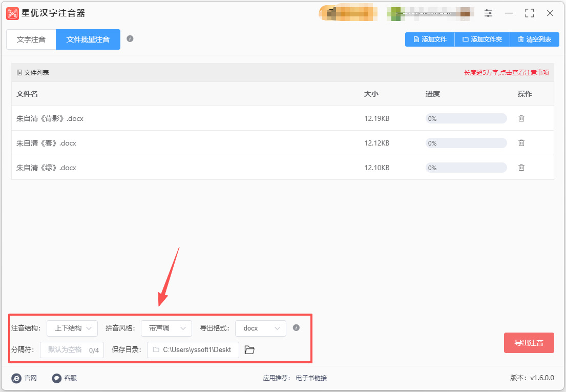Screen dimensions: 566x392
Task: Click the trash icon for 朱自清《绿》.docx
Action: (521, 168)
